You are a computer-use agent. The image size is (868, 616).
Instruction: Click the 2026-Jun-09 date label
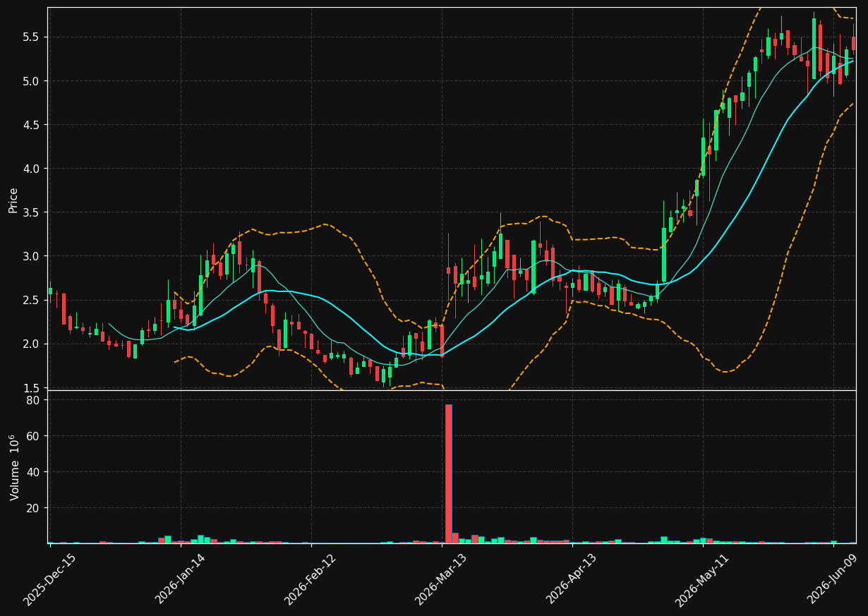tap(833, 579)
